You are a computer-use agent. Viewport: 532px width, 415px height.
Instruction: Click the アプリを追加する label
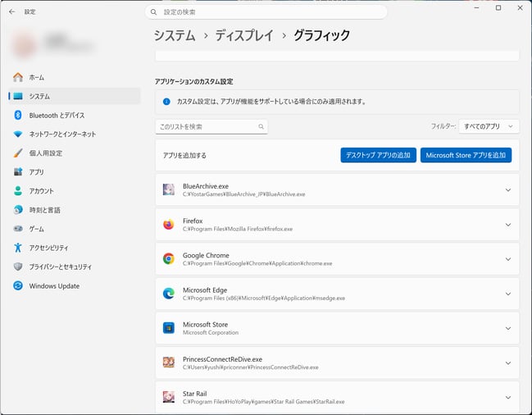(x=184, y=155)
